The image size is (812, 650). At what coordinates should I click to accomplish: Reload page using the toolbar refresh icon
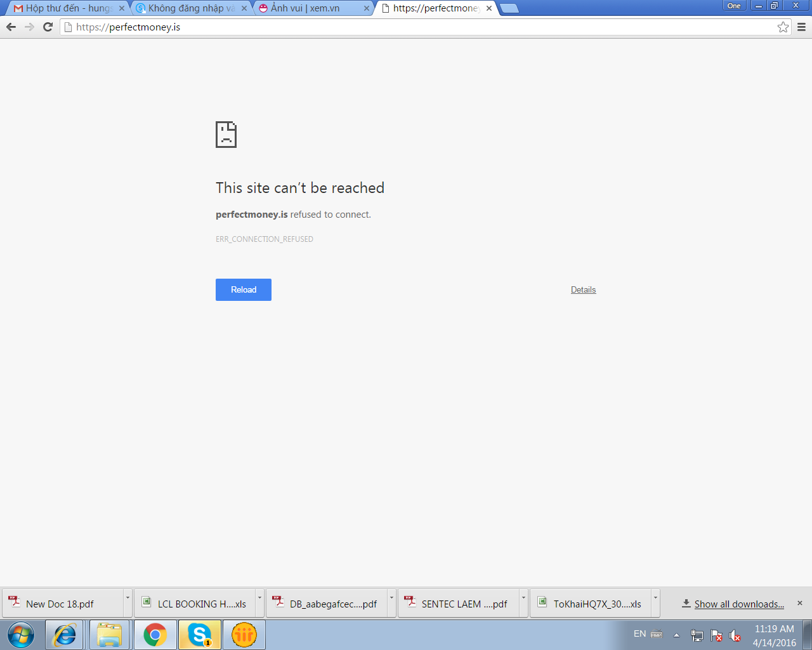(x=48, y=27)
